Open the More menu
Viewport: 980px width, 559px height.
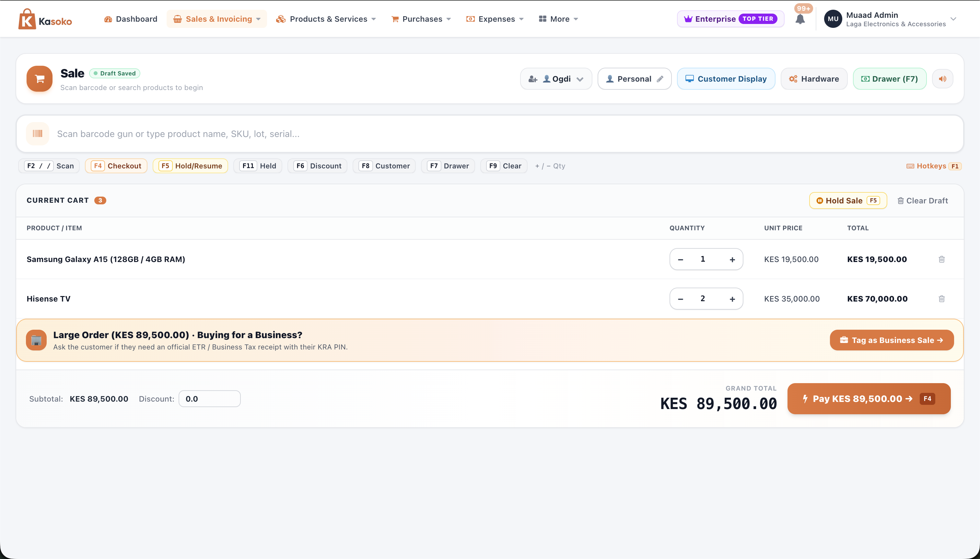(559, 19)
